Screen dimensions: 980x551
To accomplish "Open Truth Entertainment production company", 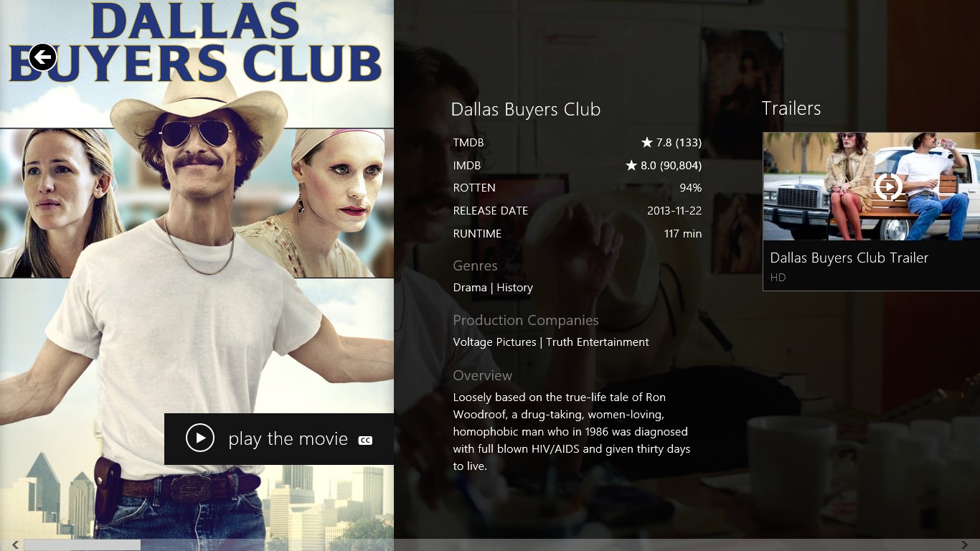I will pyautogui.click(x=598, y=342).
